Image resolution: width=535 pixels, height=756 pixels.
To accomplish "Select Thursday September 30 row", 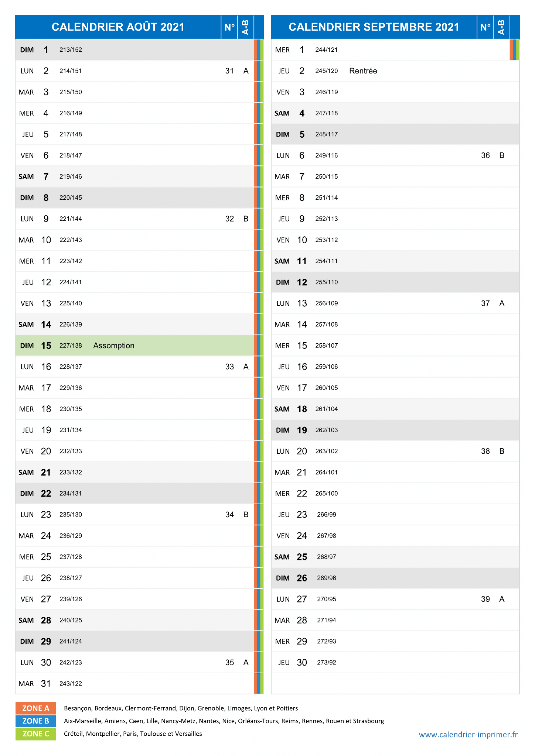I will pos(395,663).
